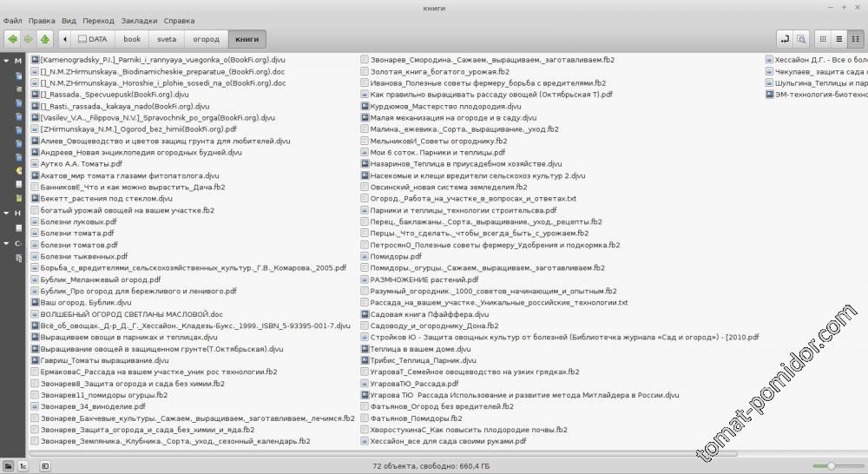Screen dimensions: 868x474
Task: Go to огород folder in path bar
Action: (206, 39)
